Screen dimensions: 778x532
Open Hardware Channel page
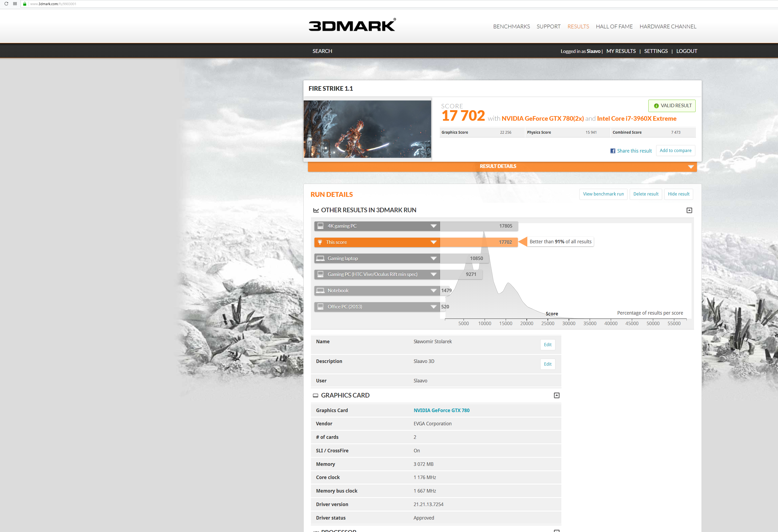point(668,26)
